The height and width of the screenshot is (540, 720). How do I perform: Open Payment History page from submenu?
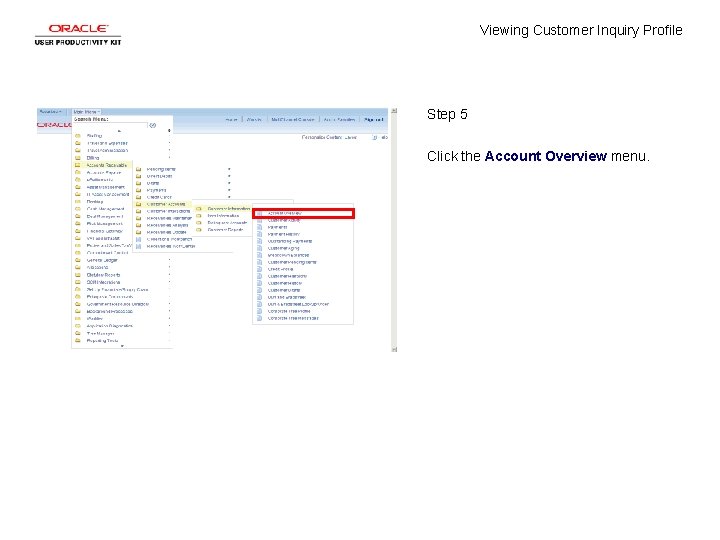pos(284,234)
